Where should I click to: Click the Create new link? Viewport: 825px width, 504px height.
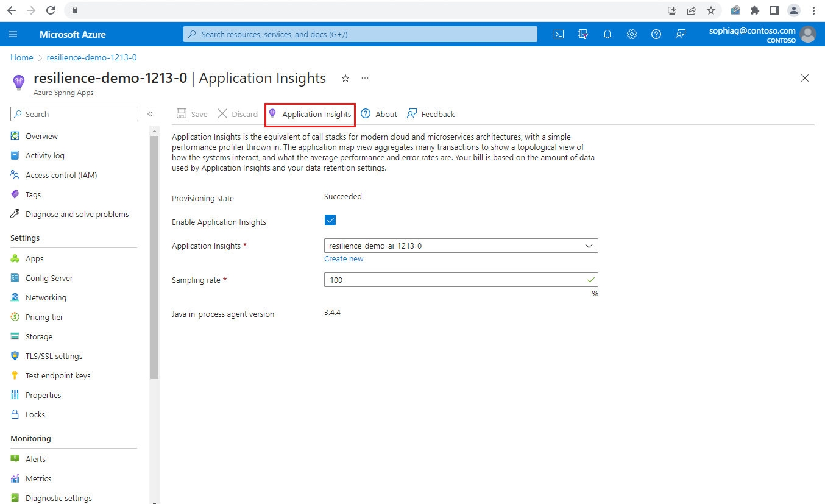pyautogui.click(x=344, y=259)
